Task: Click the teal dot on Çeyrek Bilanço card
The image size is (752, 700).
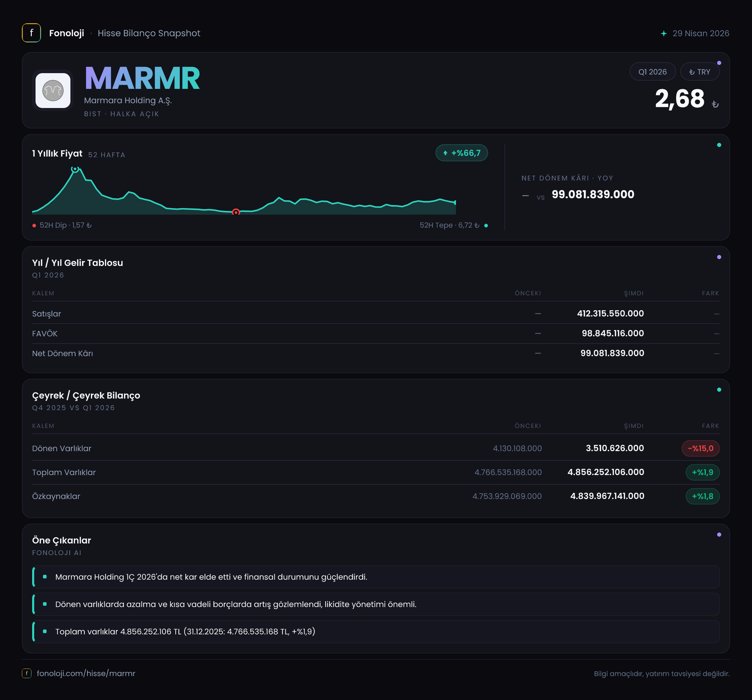Action: pos(719,390)
